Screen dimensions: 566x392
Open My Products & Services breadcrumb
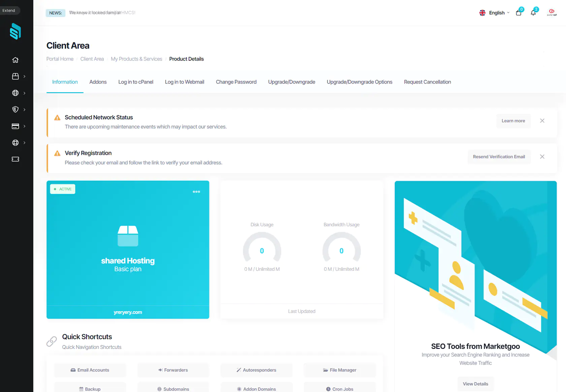pyautogui.click(x=136, y=59)
